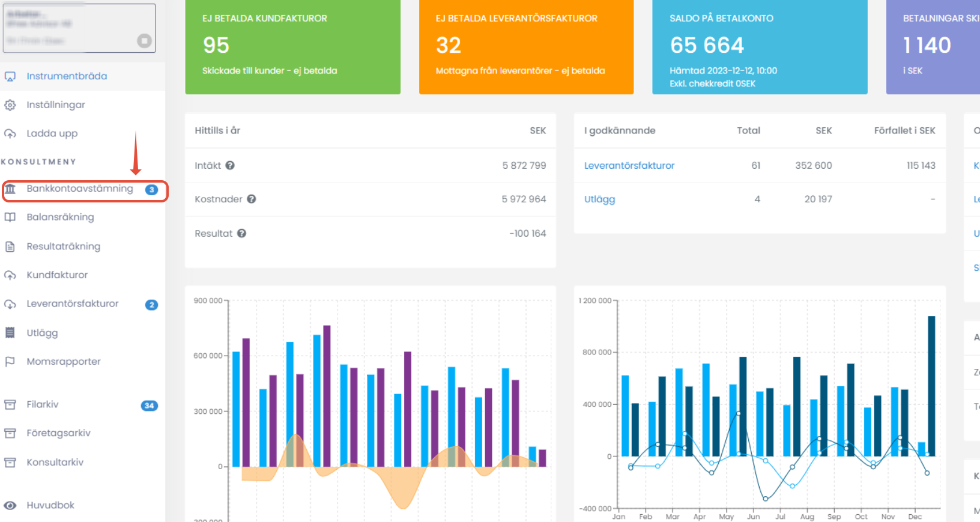Click the badge 3 on Bankkontoavstämning
980x522 pixels.
tap(152, 190)
